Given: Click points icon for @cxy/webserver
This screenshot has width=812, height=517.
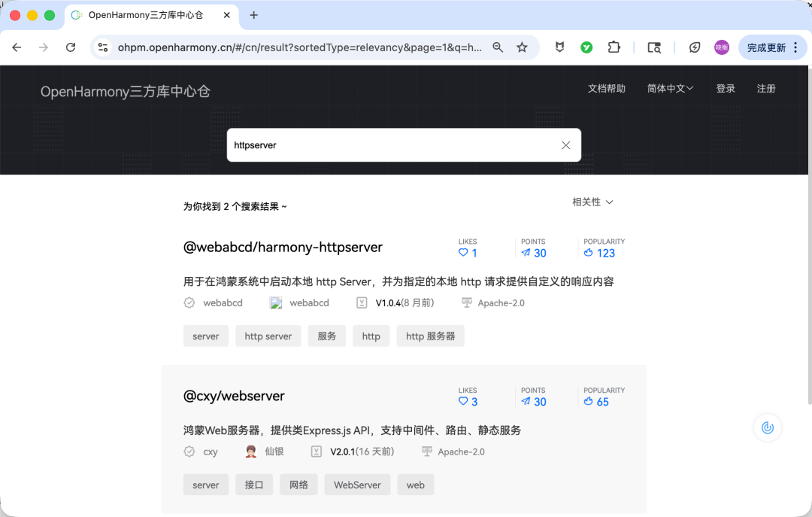Looking at the screenshot, I should pos(526,401).
